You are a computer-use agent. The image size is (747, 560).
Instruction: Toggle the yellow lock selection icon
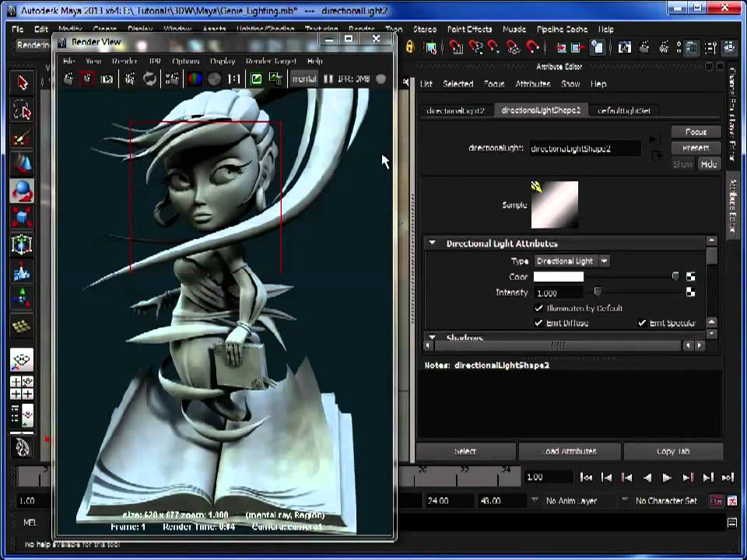click(410, 47)
